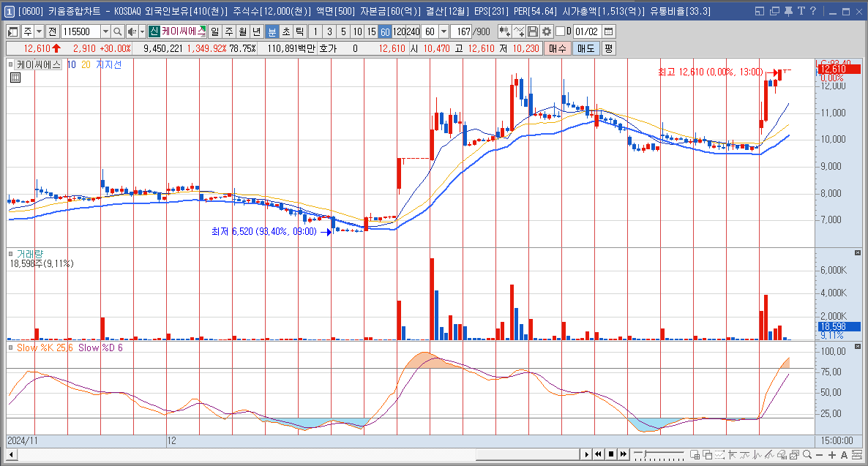
Task: Click the minus zoom-out icon at bottom
Action: tap(819, 454)
